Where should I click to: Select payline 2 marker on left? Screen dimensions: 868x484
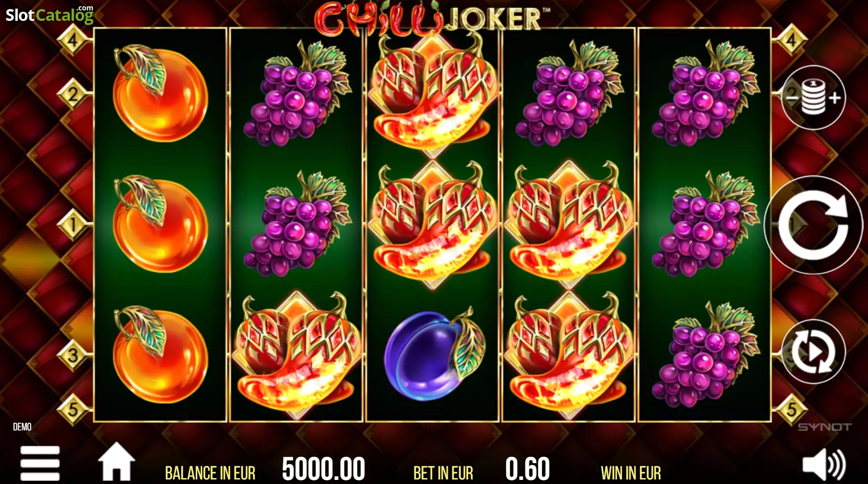pos(73,94)
